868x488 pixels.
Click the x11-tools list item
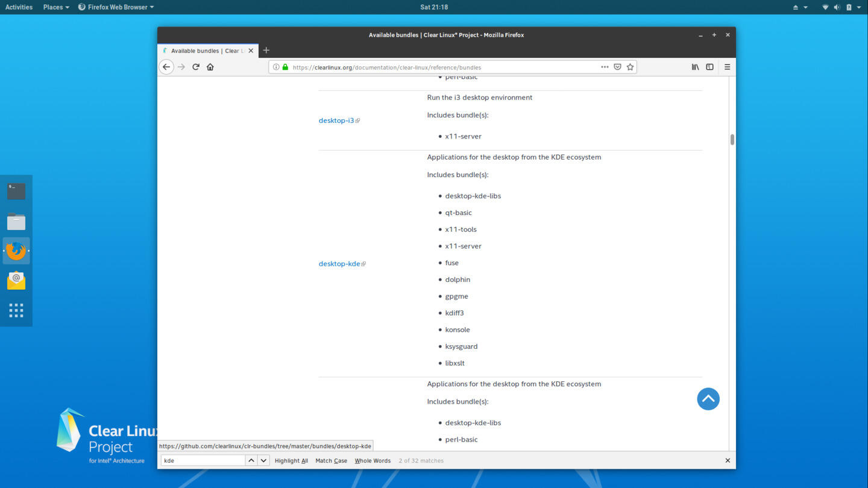(461, 230)
